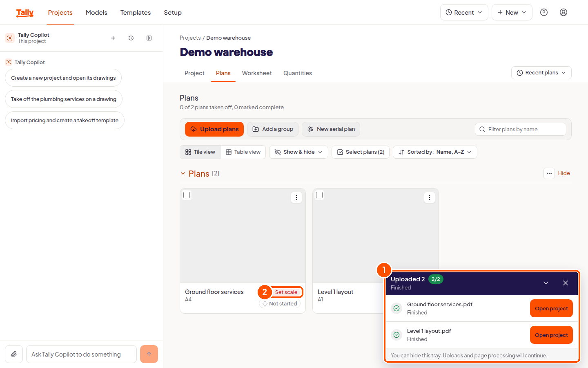Screen dimensions: 588x368
Task: Click the 'Ground floor services' tile title
Action: (x=214, y=292)
